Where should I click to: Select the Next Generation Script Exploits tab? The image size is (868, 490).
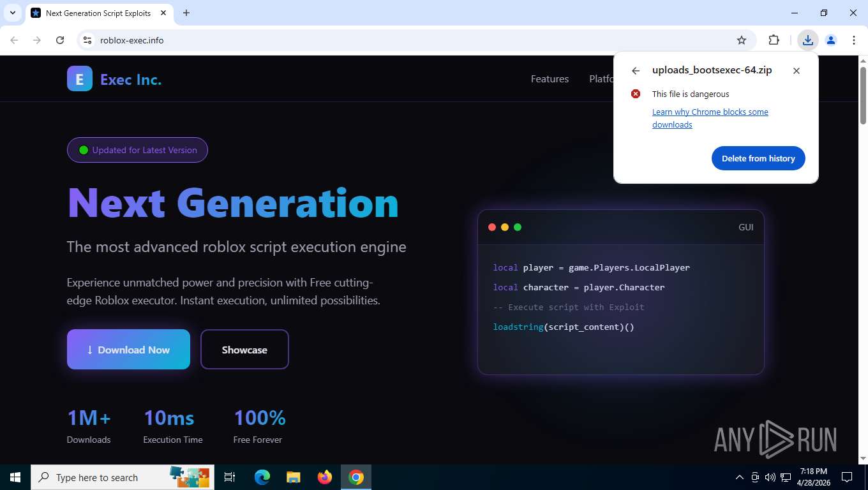99,13
